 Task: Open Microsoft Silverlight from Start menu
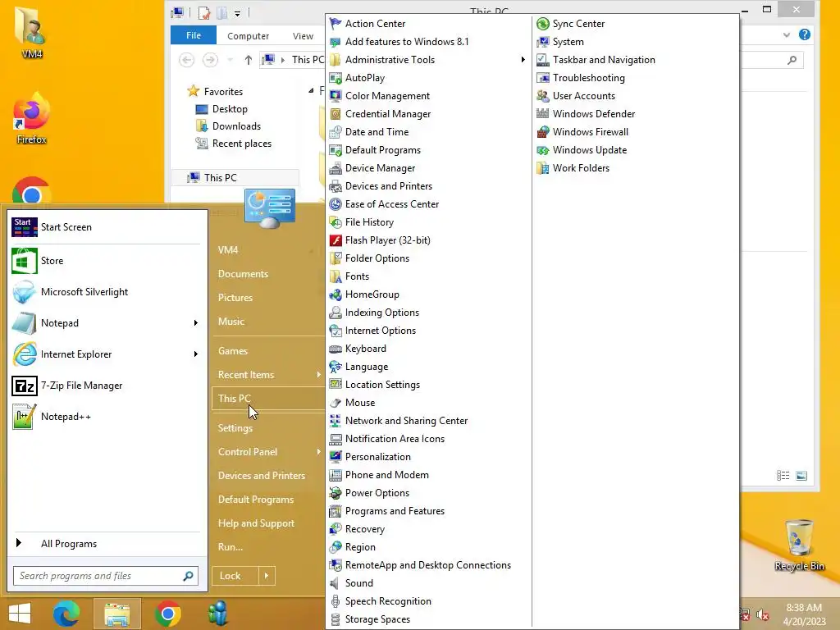click(106, 292)
